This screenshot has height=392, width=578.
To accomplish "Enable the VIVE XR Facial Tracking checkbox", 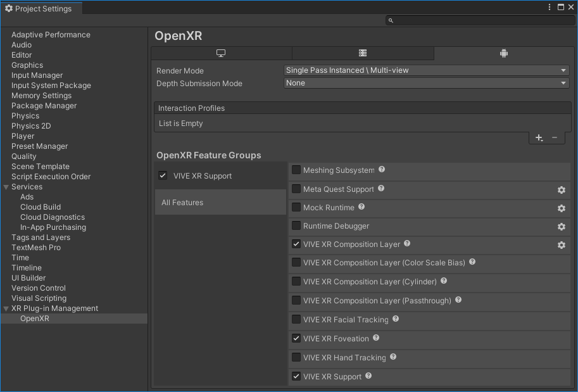I will [x=296, y=319].
